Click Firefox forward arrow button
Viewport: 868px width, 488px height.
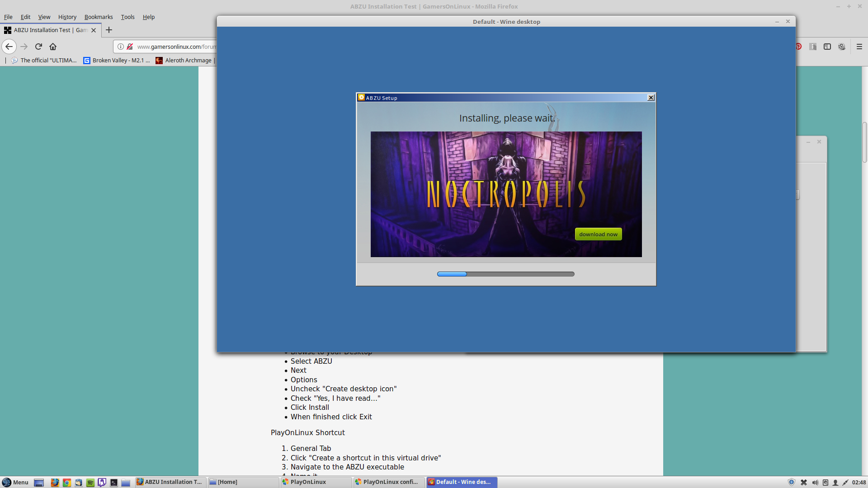click(x=24, y=47)
